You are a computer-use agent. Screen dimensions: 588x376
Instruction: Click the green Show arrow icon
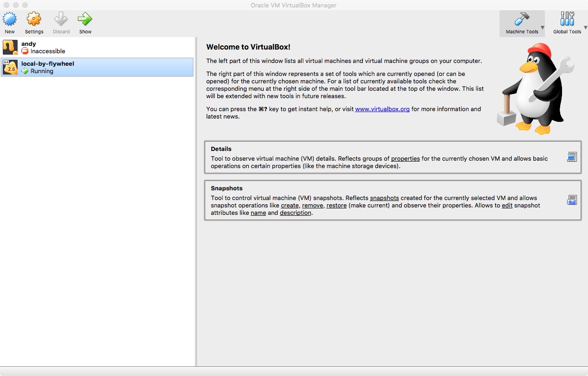[x=85, y=19]
